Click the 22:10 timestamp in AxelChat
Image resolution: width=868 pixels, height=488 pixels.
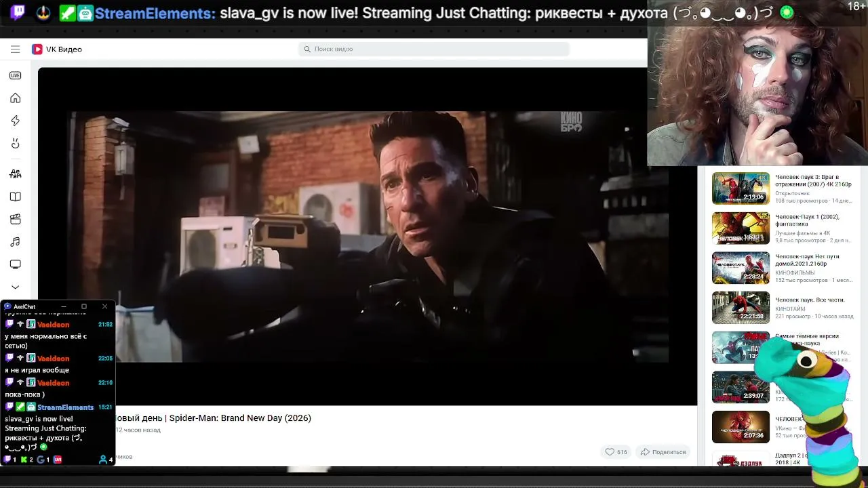pos(105,383)
